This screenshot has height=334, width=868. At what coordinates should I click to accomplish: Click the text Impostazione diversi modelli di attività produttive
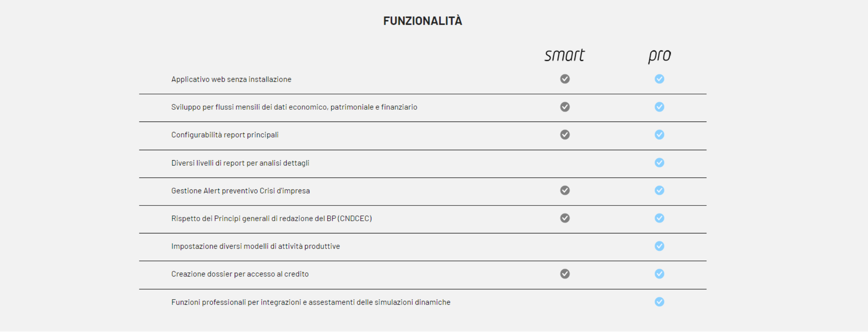(256, 246)
